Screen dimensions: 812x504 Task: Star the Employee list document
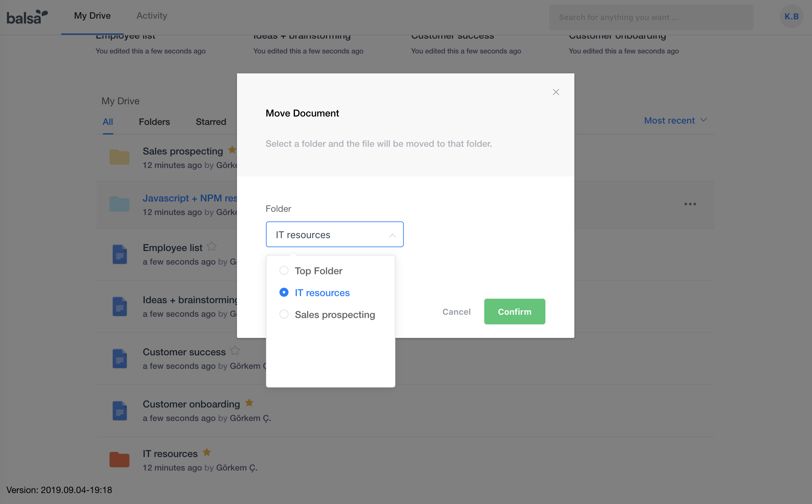tap(212, 246)
